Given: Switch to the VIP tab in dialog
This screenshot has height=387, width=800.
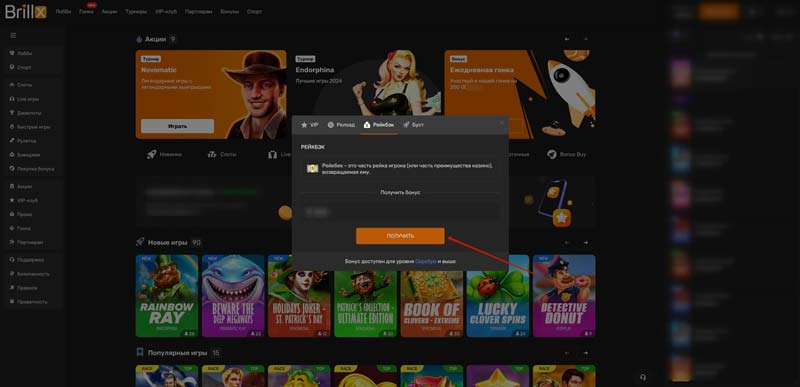Looking at the screenshot, I should (310, 125).
